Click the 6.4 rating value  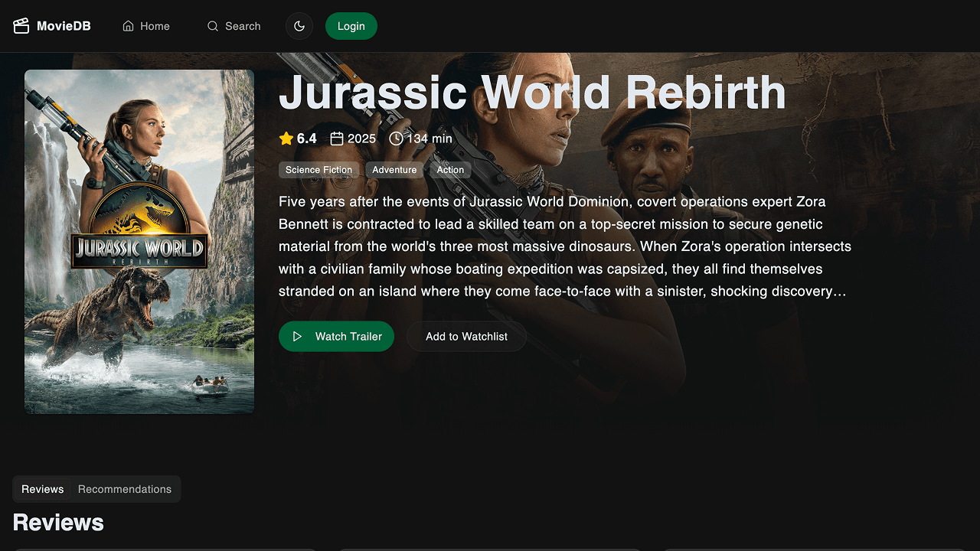click(x=305, y=139)
